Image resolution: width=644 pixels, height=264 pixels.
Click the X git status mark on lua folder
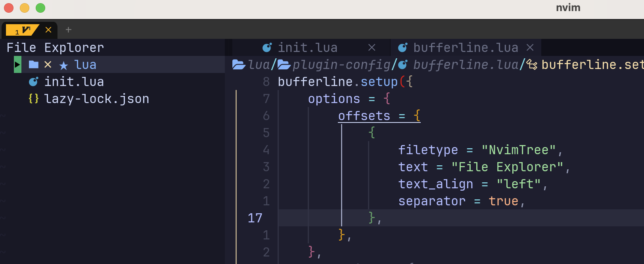48,65
